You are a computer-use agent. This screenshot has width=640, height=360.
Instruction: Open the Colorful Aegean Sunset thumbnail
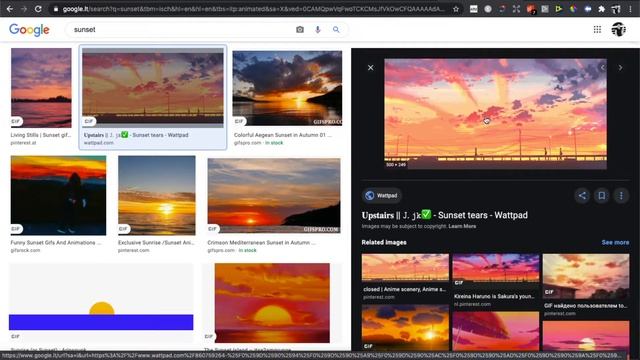pos(287,88)
